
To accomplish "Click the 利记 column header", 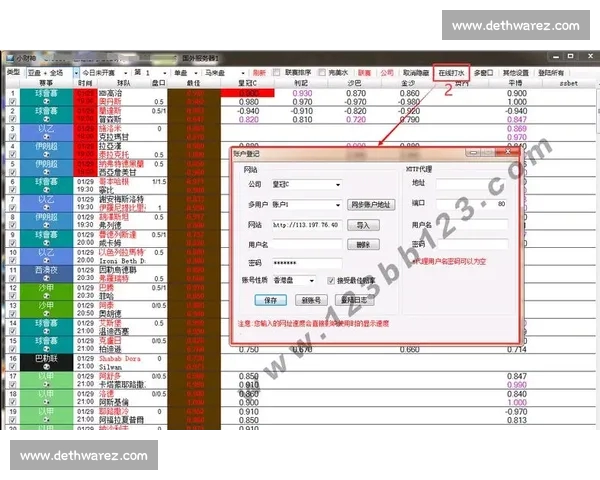I will (x=301, y=83).
